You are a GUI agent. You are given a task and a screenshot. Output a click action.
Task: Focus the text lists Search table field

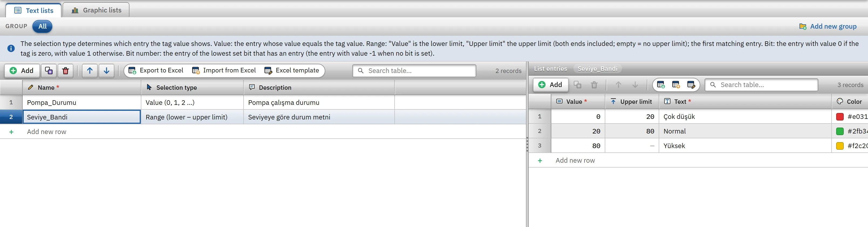[414, 71]
